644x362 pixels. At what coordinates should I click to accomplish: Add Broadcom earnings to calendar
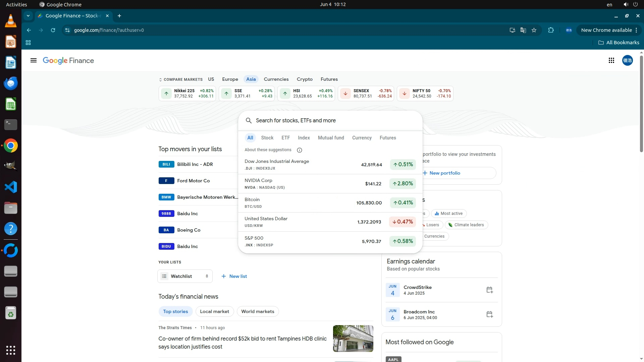pos(489,314)
